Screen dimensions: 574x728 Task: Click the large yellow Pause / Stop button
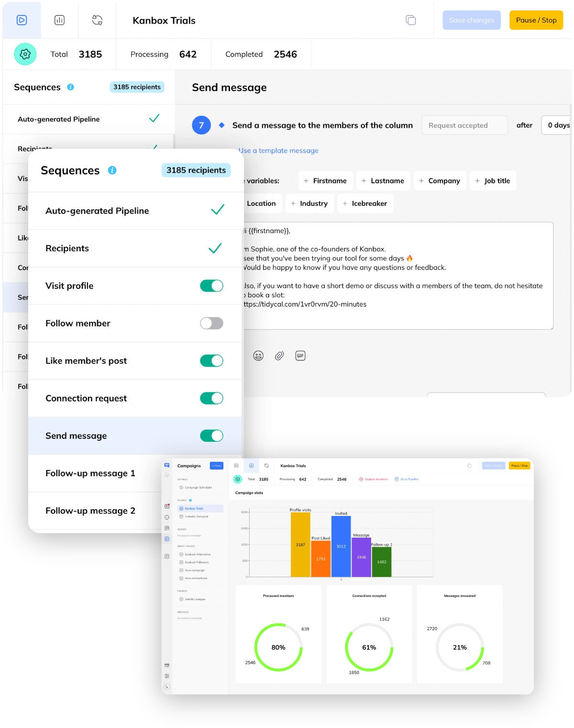(536, 20)
